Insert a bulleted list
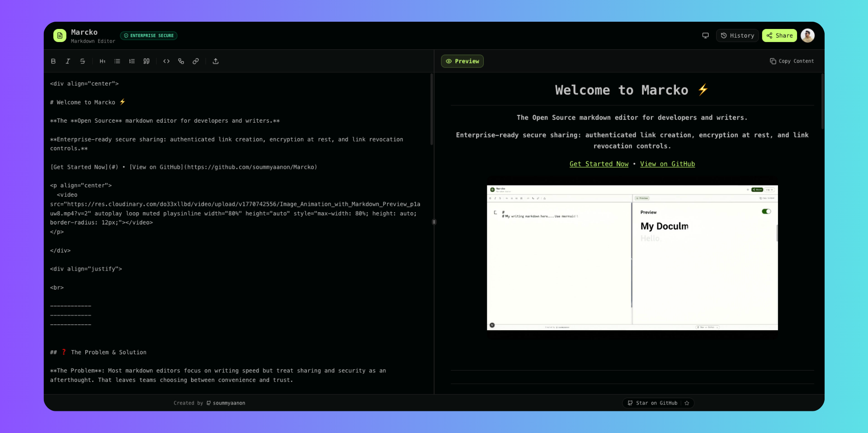The height and width of the screenshot is (433, 868). [x=117, y=61]
